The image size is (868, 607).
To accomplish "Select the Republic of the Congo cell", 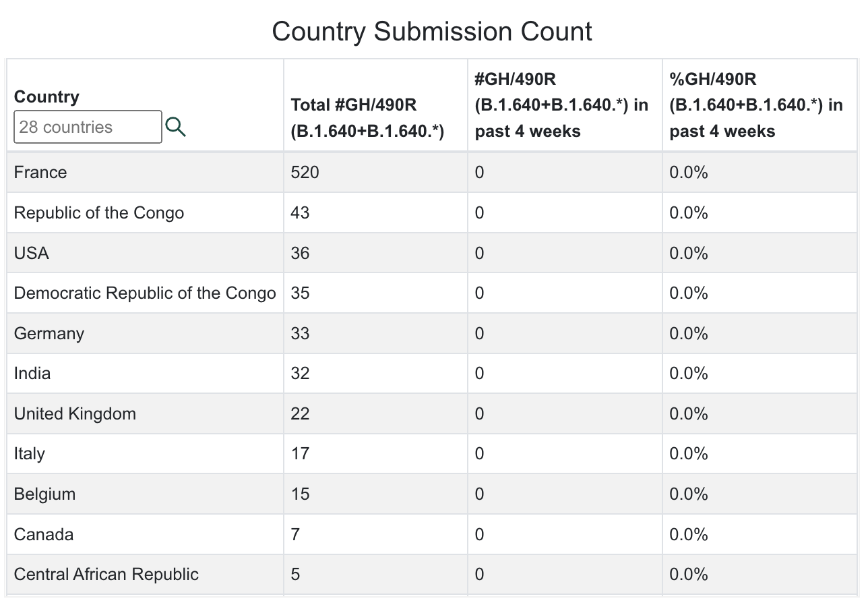I will 99,213.
